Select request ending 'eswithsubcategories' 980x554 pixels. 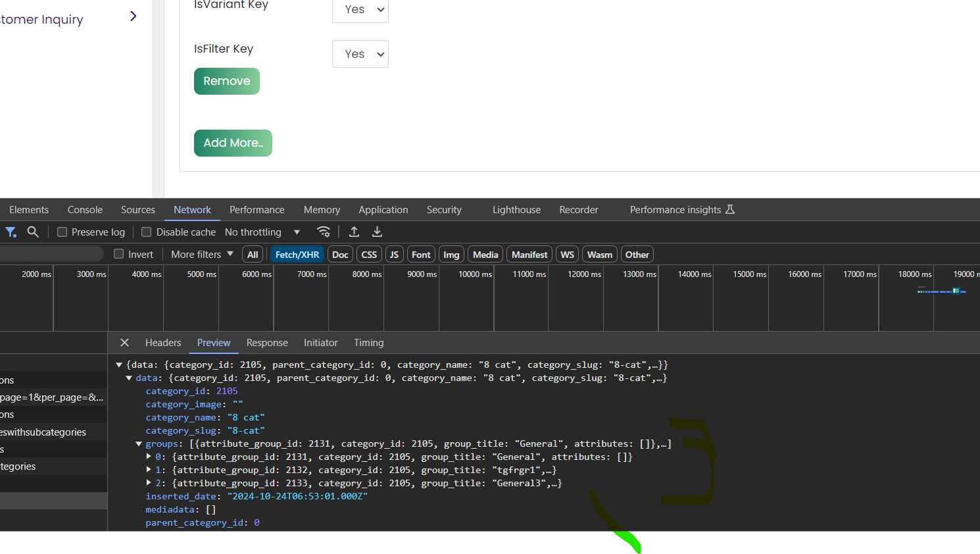point(53,432)
